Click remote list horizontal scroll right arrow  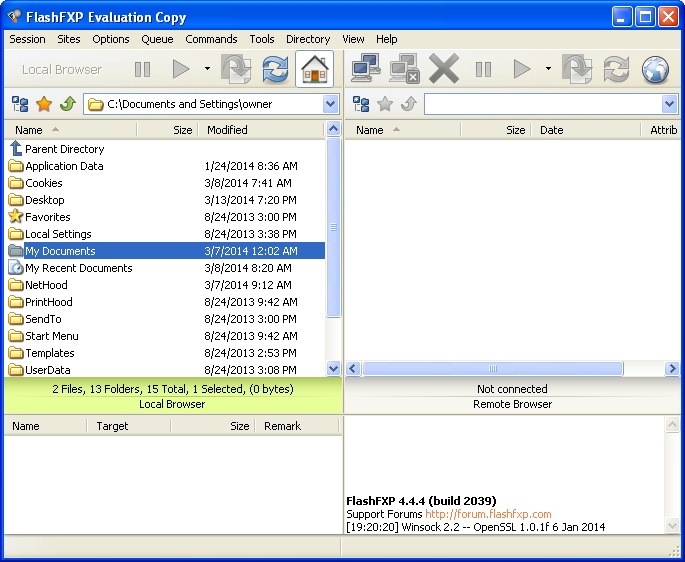point(672,368)
